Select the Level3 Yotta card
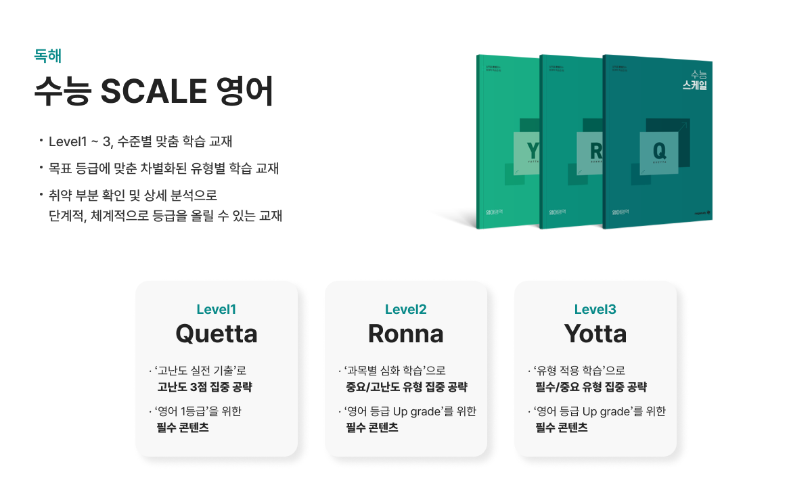This screenshot has height=504, width=812. pos(595,369)
